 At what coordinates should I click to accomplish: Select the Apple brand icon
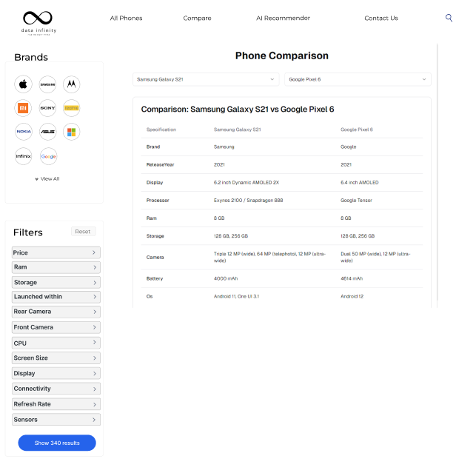[x=23, y=84]
